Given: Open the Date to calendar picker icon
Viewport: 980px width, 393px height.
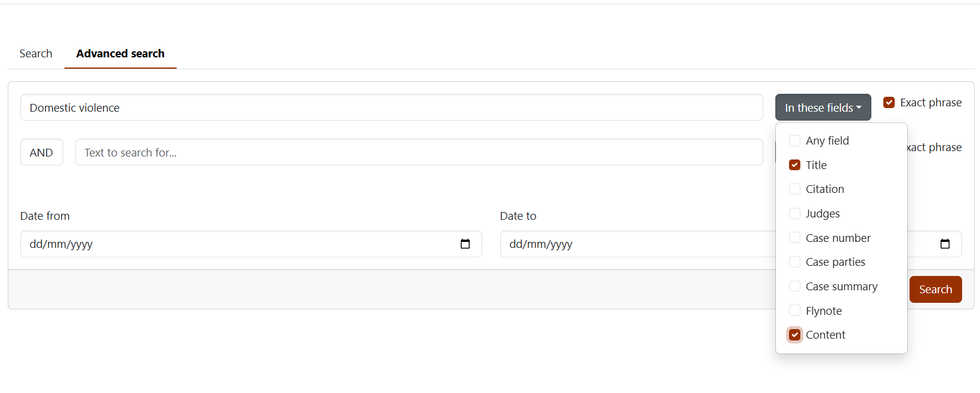Looking at the screenshot, I should [945, 244].
